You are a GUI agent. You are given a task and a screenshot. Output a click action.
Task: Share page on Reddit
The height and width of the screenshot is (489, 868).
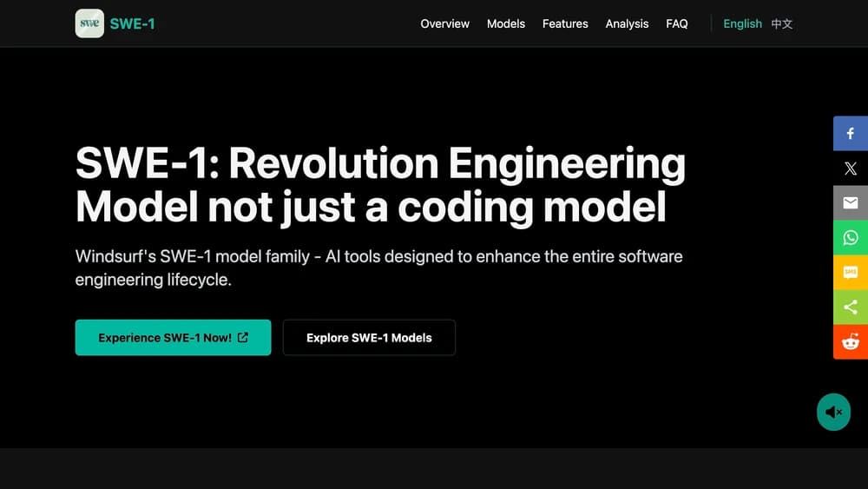851,341
